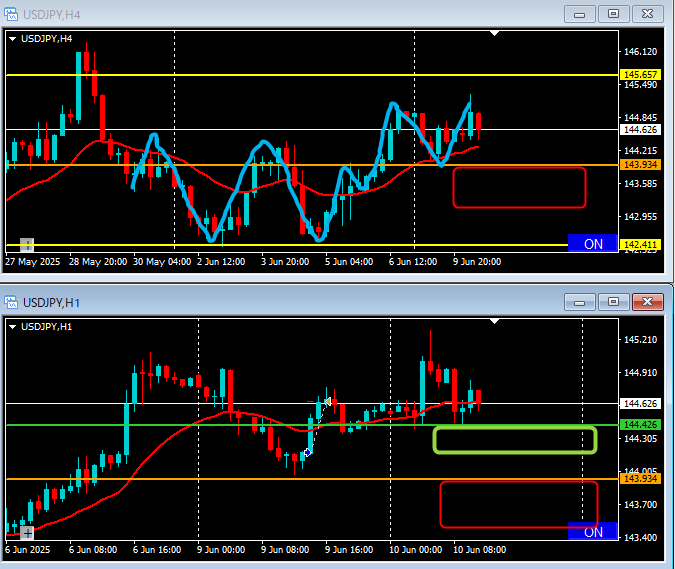Click the 146.120 price scale value in H4
Viewport: 675px width, 569px height.
[641, 52]
